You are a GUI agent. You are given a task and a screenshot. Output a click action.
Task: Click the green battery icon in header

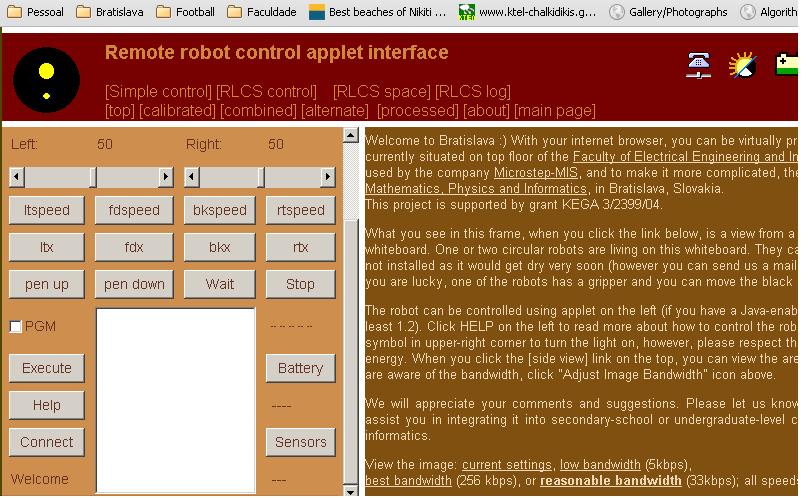(787, 65)
